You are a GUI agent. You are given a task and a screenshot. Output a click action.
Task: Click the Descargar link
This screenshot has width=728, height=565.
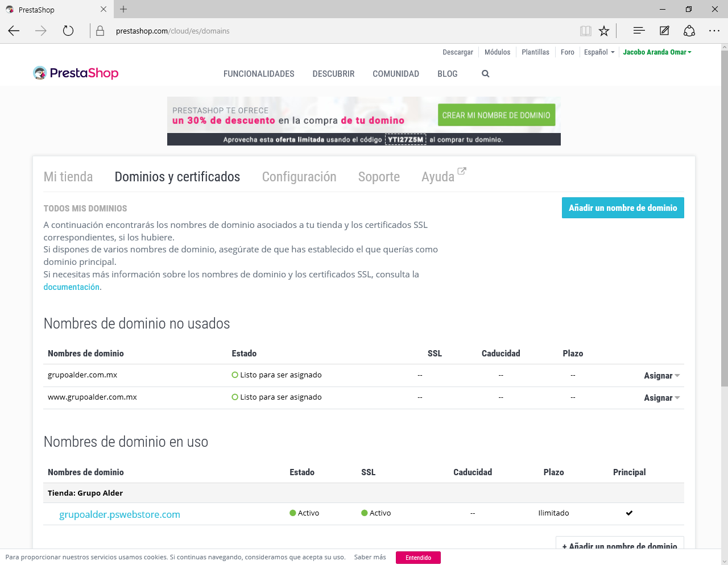tap(458, 52)
